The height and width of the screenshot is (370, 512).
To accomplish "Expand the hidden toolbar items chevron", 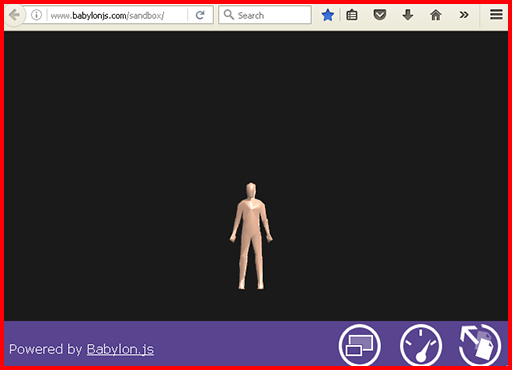I will (464, 15).
